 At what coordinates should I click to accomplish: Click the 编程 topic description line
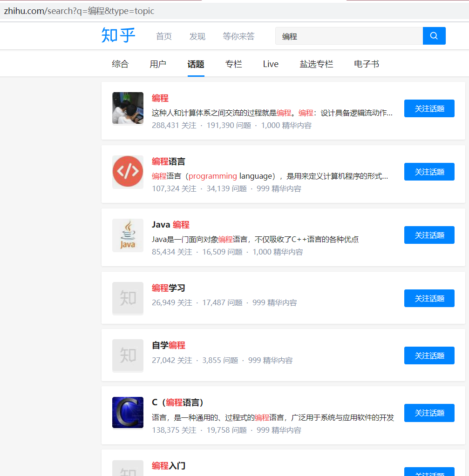click(272, 113)
